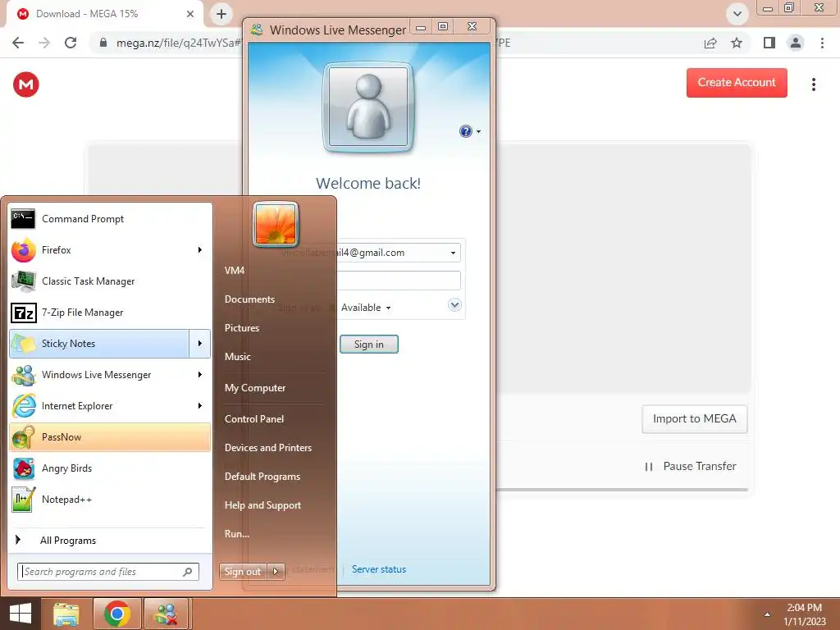Click the Sign out button
Viewport: 840px width, 630px height.
coord(243,572)
